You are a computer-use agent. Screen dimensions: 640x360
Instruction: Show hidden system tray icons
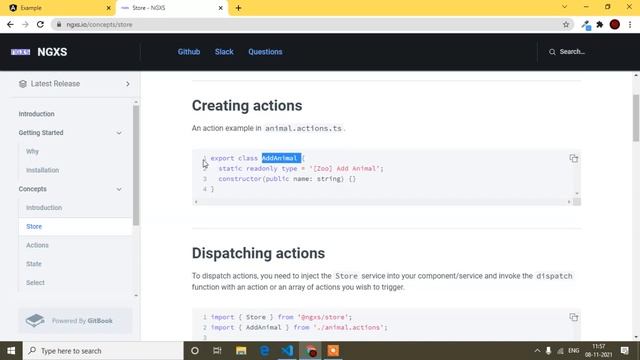point(537,351)
